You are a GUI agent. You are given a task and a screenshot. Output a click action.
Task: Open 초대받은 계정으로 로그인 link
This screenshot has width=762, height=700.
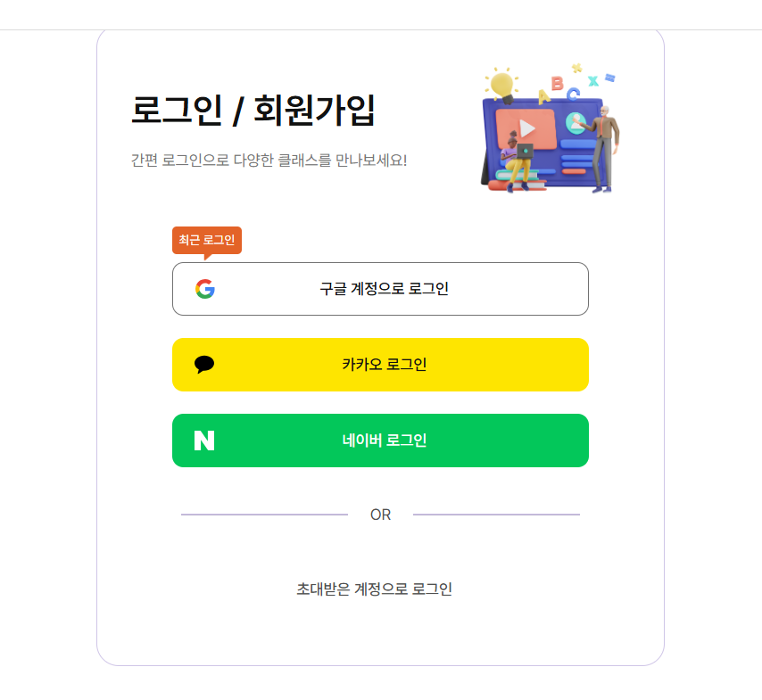(374, 589)
